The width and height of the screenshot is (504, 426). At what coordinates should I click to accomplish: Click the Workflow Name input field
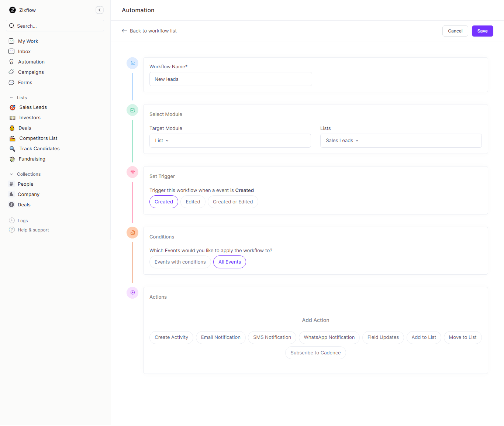click(230, 79)
